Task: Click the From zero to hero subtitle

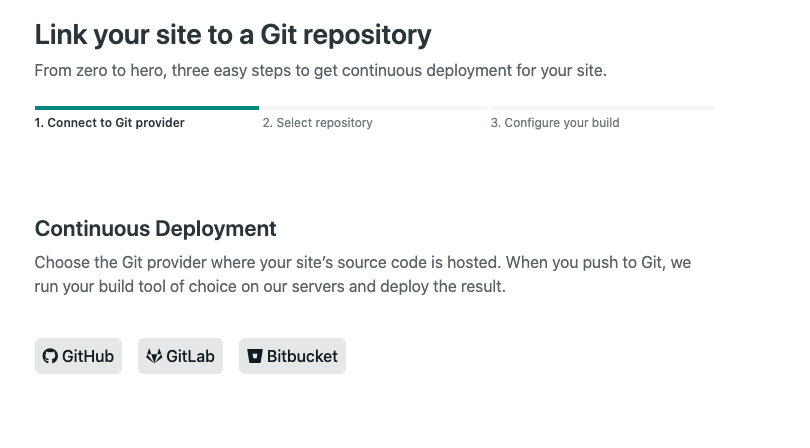Action: pyautogui.click(x=320, y=70)
